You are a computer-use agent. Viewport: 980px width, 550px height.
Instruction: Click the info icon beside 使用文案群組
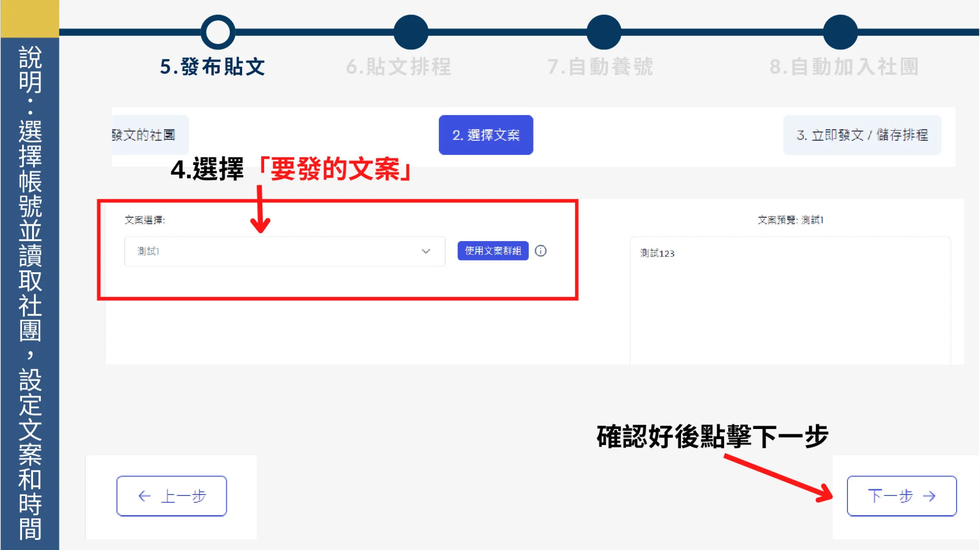pos(541,251)
